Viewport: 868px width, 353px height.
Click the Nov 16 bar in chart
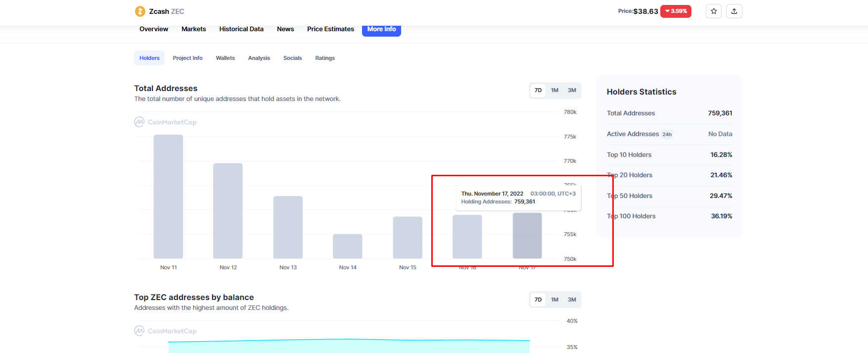pos(467,237)
